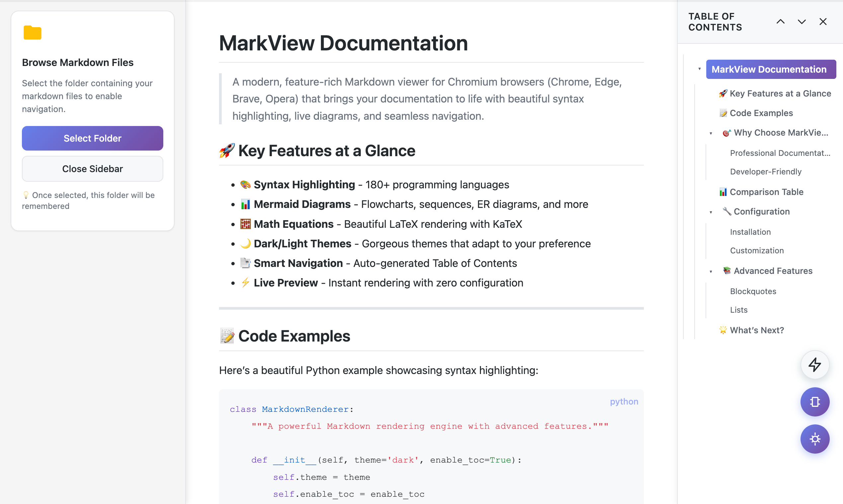This screenshot has height=504, width=843.
Task: Click the python language label on the code block
Action: tap(624, 402)
